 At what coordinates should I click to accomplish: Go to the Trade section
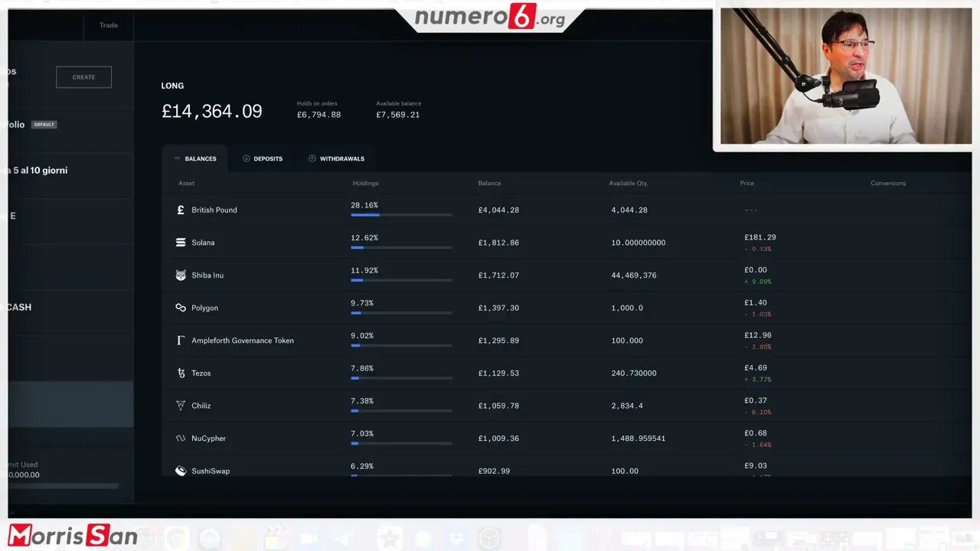(109, 25)
